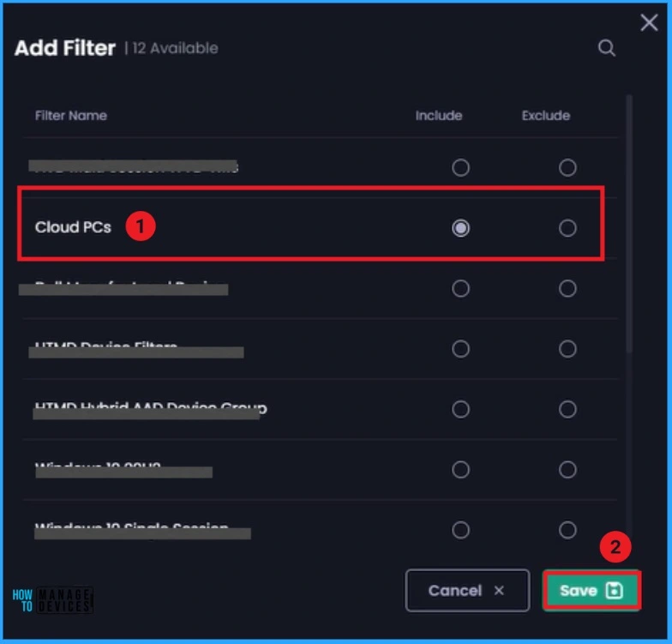Click the filter list vertical scrollbar
Image resolution: width=672 pixels, height=644 pixels.
629,223
